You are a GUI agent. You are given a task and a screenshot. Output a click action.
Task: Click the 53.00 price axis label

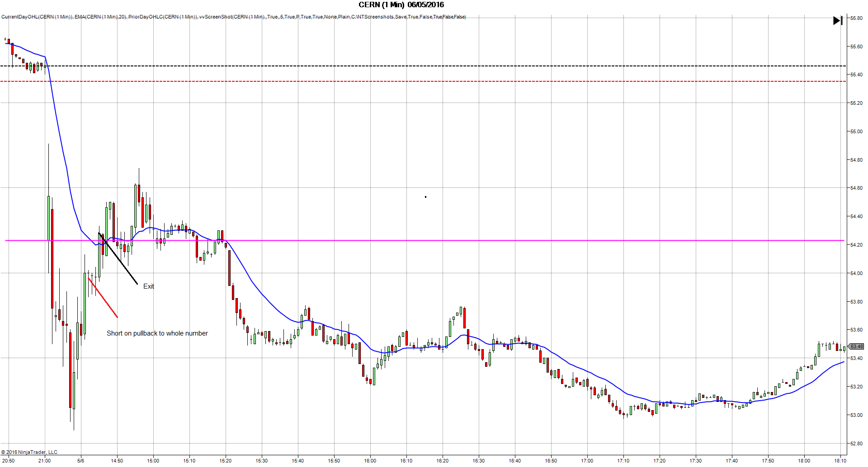pyautogui.click(x=856, y=415)
